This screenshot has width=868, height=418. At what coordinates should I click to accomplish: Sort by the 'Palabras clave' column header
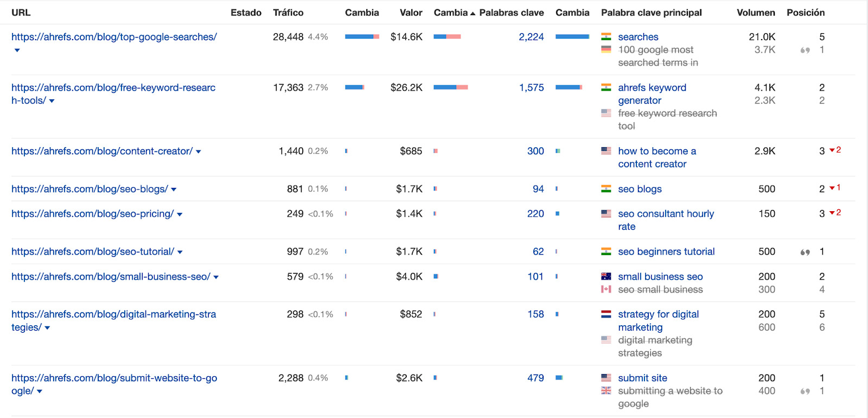(511, 12)
